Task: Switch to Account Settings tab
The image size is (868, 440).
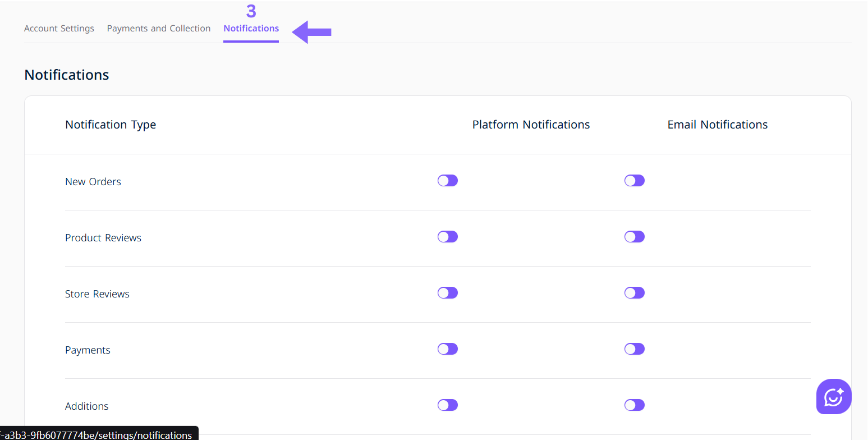Action: 59,28
